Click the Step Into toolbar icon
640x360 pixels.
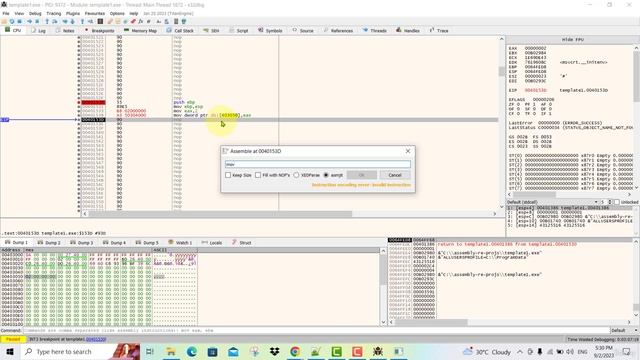[x=47, y=21]
